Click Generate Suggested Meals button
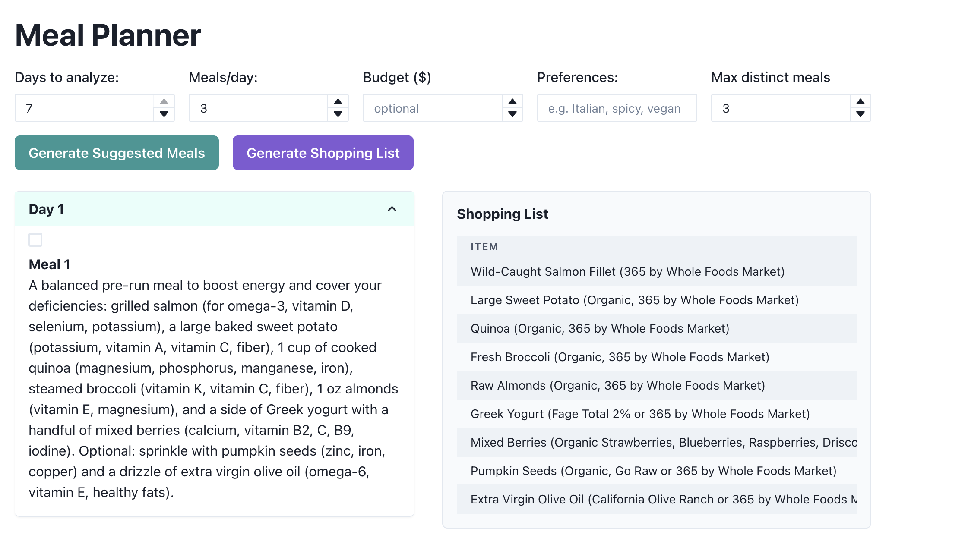Image resolution: width=968 pixels, height=560 pixels. click(117, 153)
